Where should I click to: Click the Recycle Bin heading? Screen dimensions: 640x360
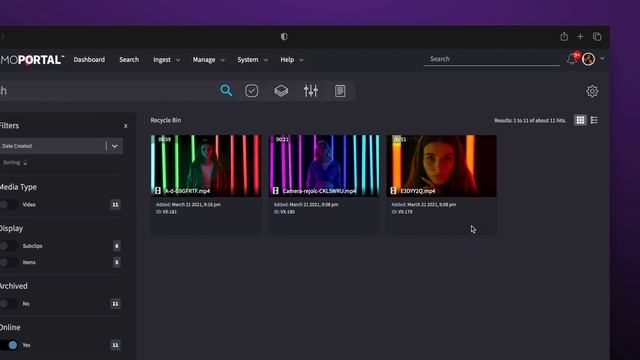(166, 120)
